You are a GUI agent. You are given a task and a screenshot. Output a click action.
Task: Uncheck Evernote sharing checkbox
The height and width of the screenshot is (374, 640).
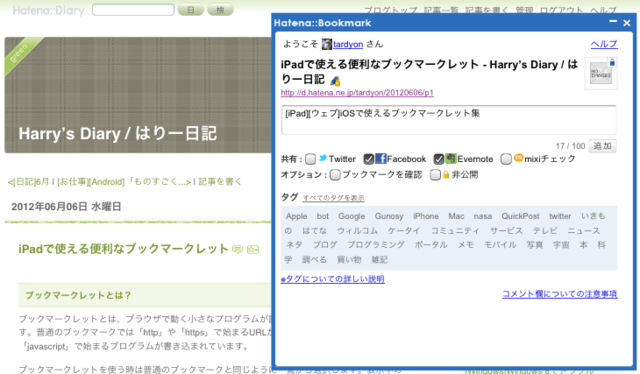pos(439,159)
